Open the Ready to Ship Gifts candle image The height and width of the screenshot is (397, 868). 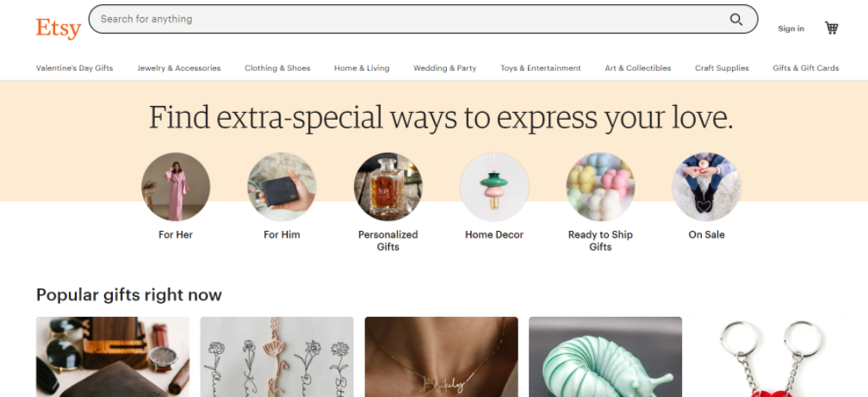click(x=601, y=187)
